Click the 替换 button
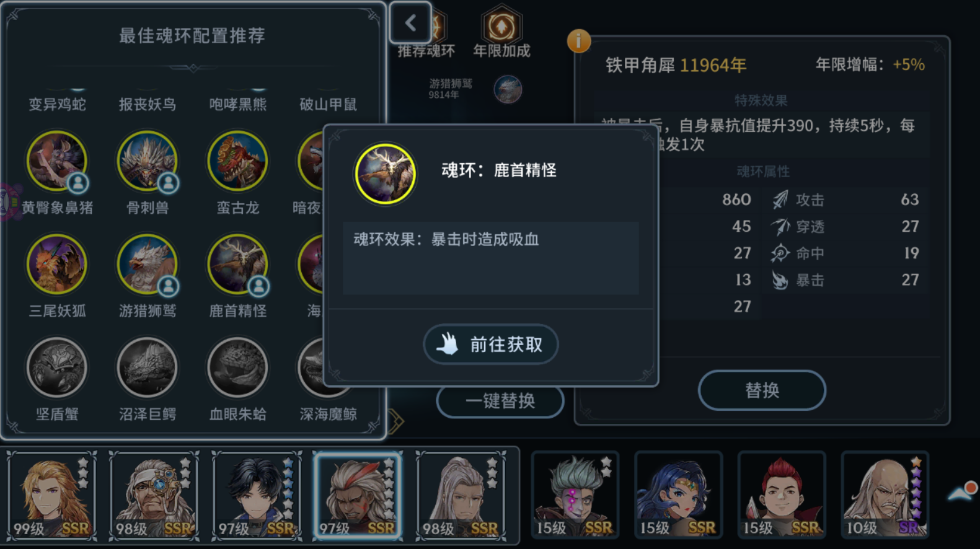The height and width of the screenshot is (549, 980). pos(762,390)
